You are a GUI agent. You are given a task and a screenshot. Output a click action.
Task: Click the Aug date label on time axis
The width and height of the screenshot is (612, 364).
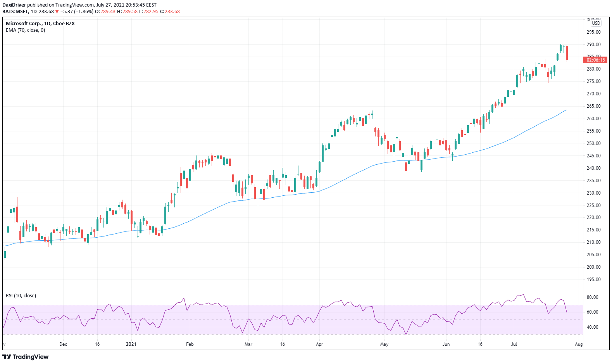pyautogui.click(x=579, y=344)
